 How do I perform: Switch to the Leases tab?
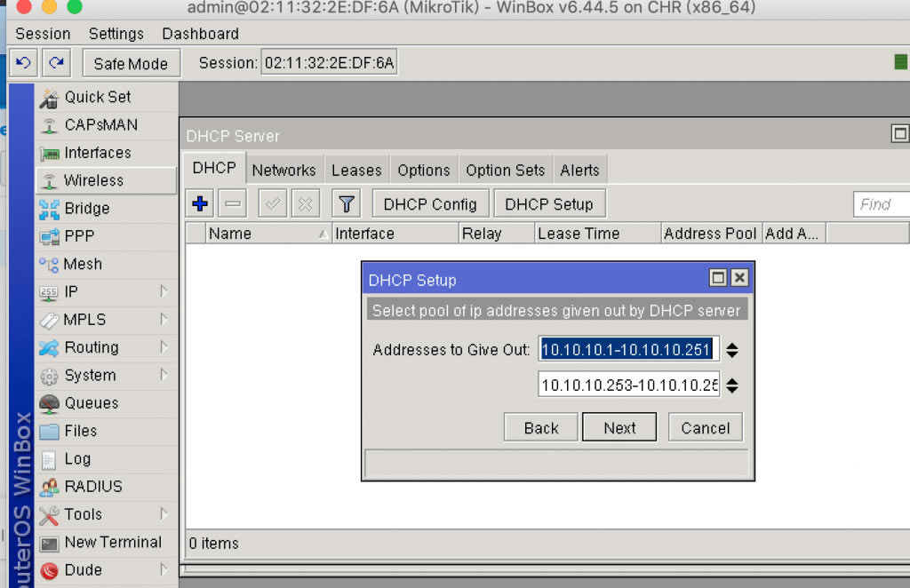pyautogui.click(x=357, y=171)
